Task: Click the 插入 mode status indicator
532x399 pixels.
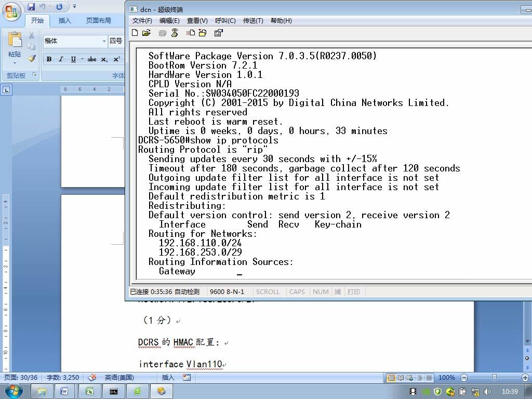Action: point(168,377)
